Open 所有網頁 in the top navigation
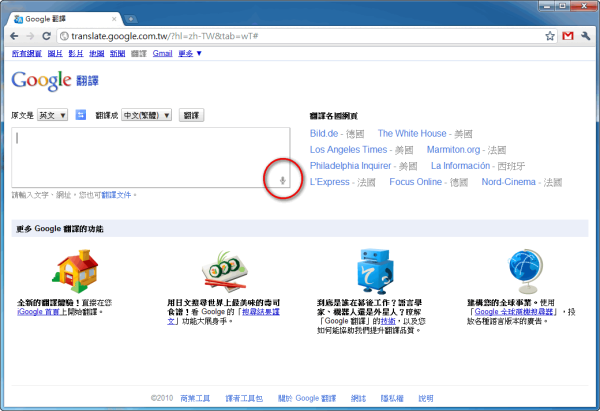Screen dimensions: 600x411 tap(26, 54)
